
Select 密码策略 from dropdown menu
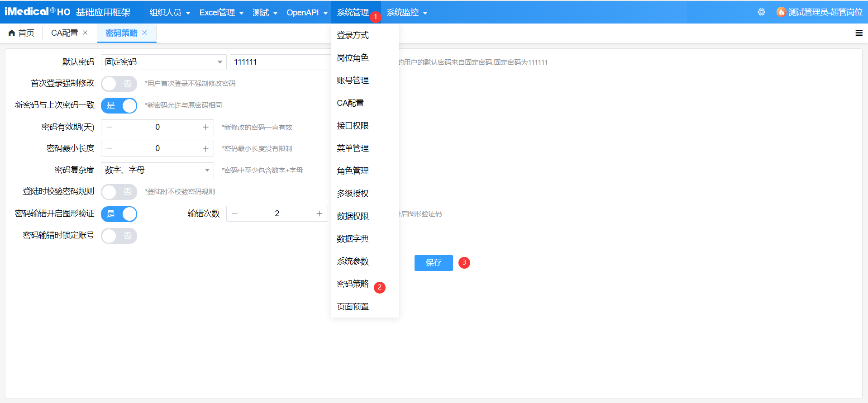[365, 284]
